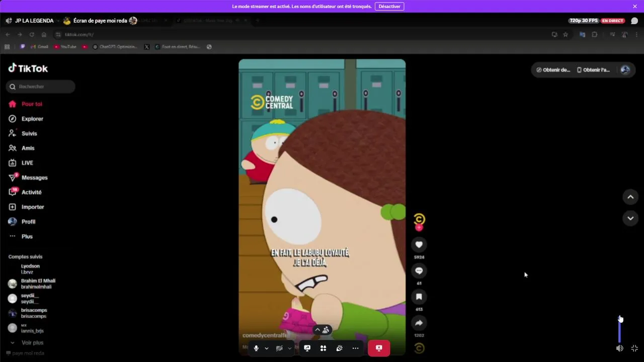644x362 pixels.
Task: Click the Comedy Central creator avatar
Action: (419, 219)
